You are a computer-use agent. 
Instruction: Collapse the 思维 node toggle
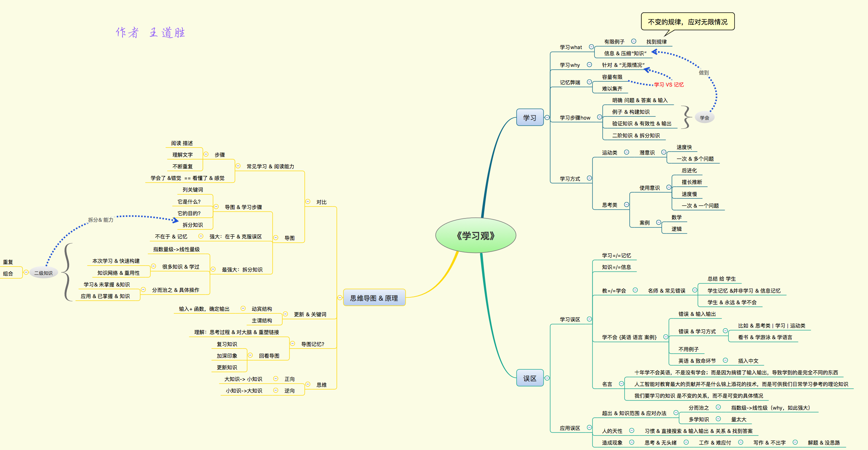(308, 384)
